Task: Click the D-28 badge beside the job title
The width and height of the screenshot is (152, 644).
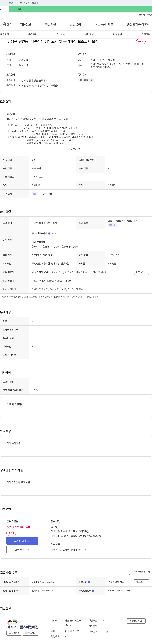Action: point(141,41)
